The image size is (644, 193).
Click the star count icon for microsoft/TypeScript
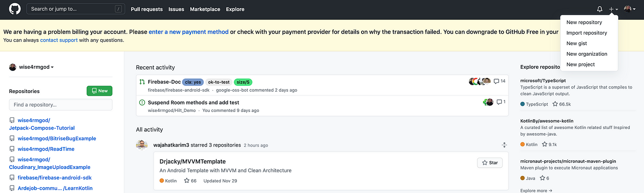click(x=555, y=104)
